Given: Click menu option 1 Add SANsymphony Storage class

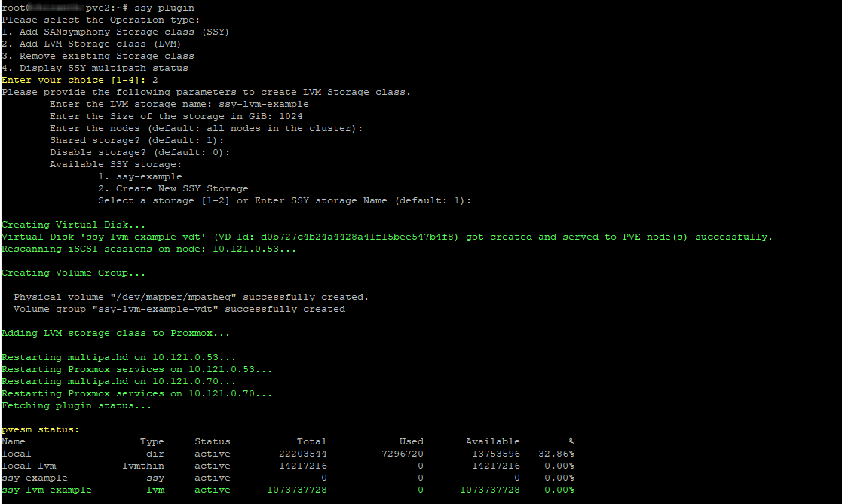Looking at the screenshot, I should click(115, 32).
